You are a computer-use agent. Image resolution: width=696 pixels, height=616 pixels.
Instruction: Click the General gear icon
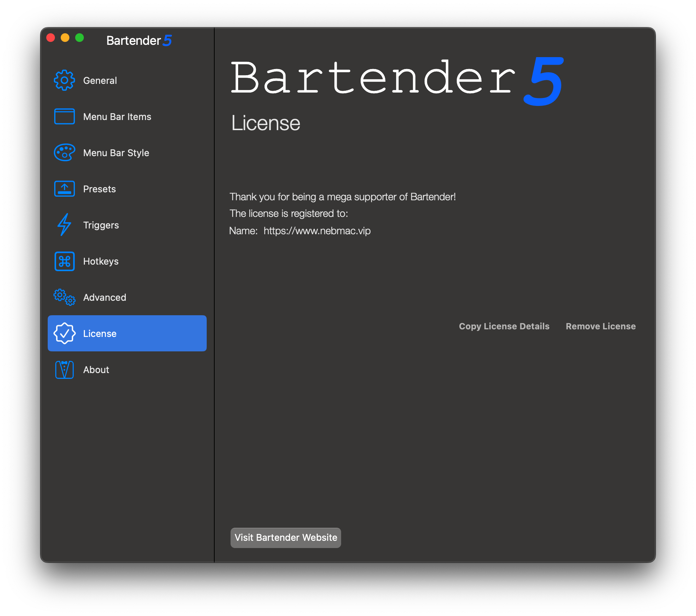tap(64, 80)
